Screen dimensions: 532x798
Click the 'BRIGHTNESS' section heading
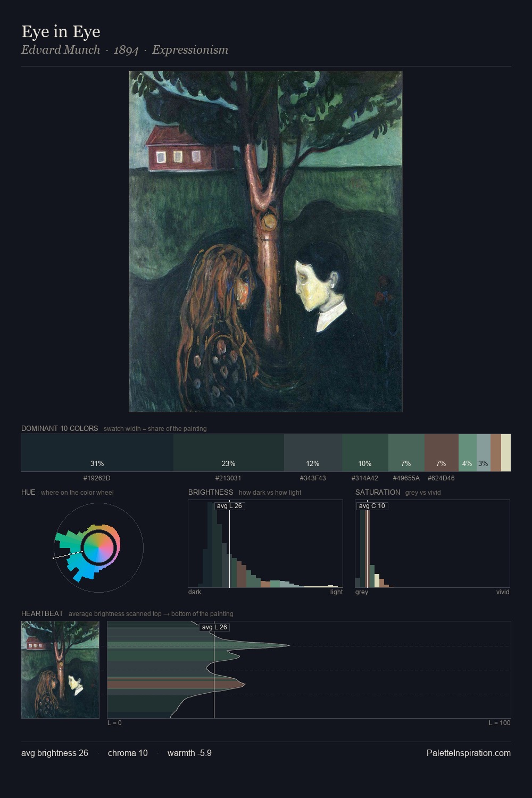click(x=211, y=492)
